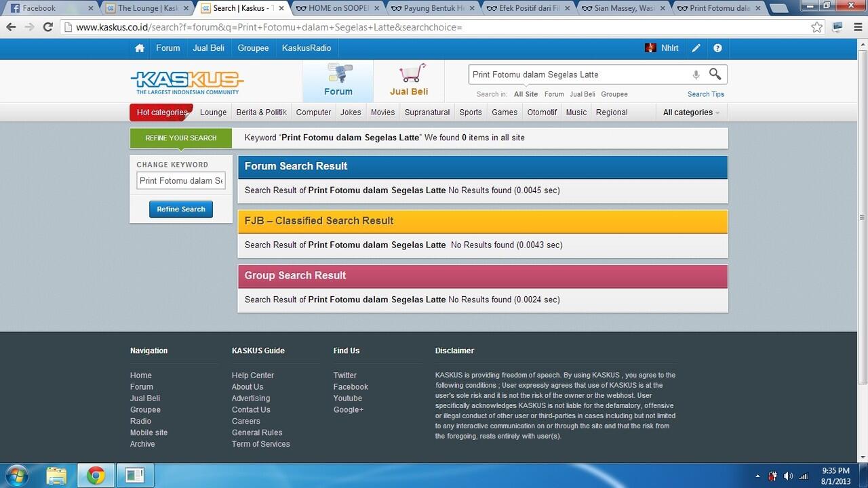Set search scope to Groupee
This screenshot has width=868, height=488.
point(614,94)
